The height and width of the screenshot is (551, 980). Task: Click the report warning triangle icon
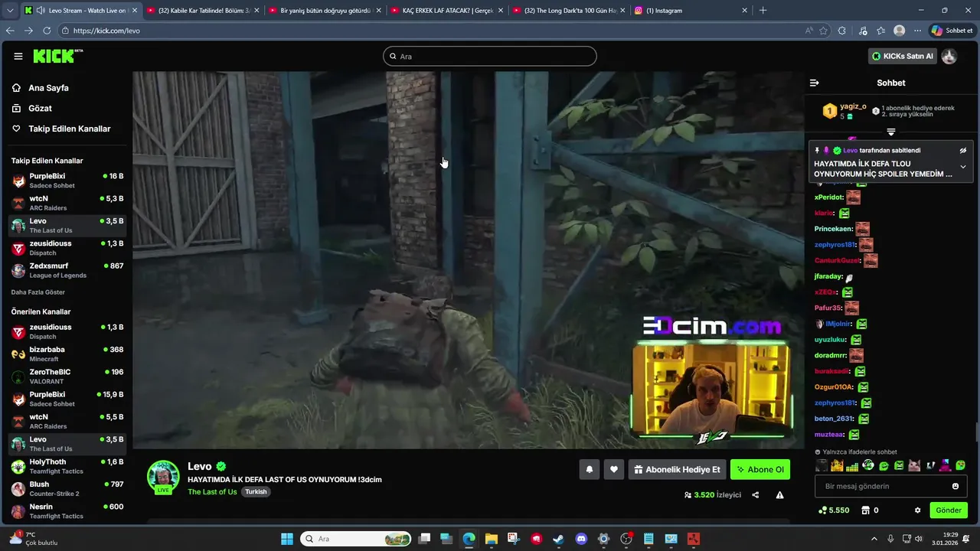coord(779,495)
